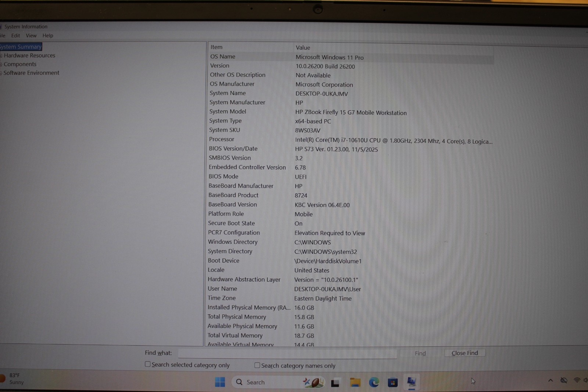Open Task View from the taskbar
Image resolution: width=588 pixels, height=392 pixels.
(335, 383)
